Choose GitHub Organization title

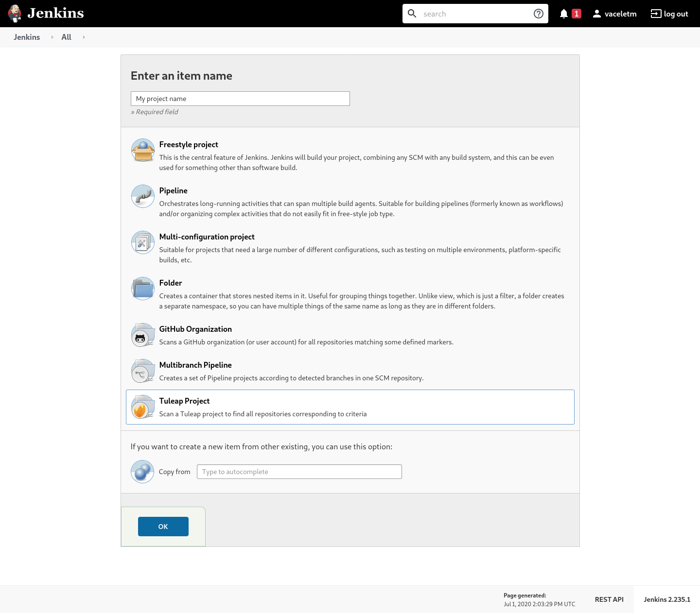coord(195,329)
